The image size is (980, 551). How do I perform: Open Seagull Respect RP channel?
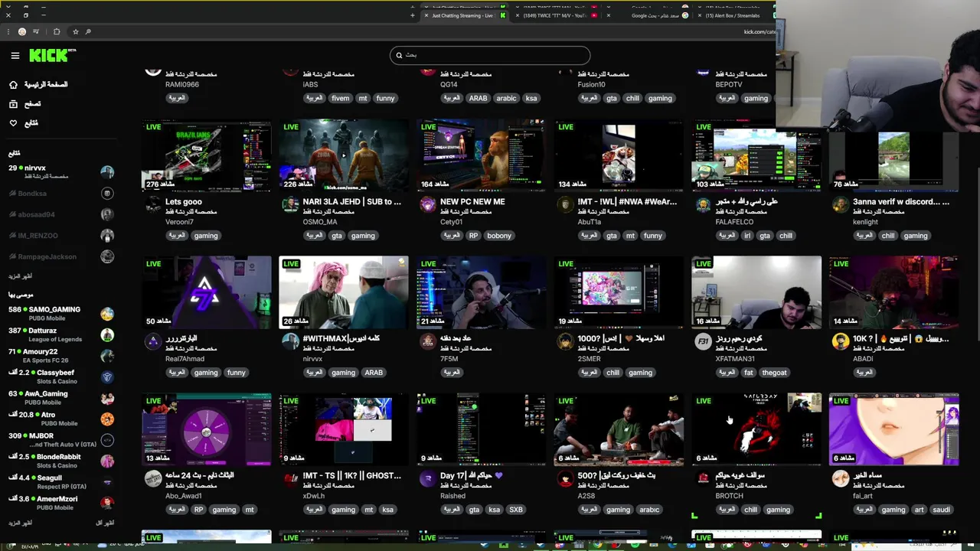pyautogui.click(x=60, y=481)
